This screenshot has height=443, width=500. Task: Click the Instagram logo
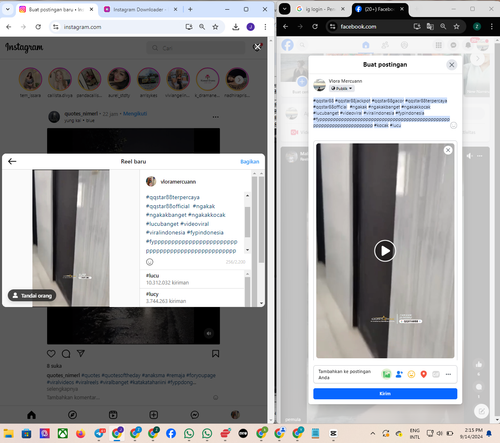pyautogui.click(x=24, y=48)
